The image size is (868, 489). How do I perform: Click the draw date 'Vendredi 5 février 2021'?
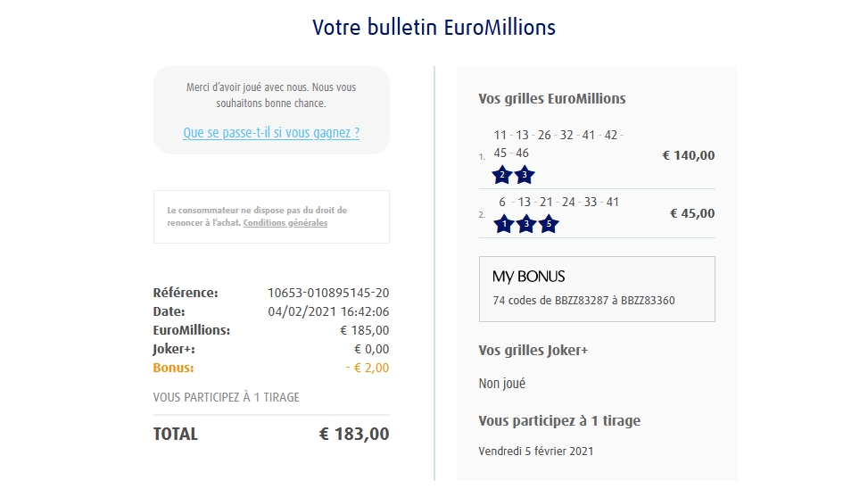tap(536, 451)
